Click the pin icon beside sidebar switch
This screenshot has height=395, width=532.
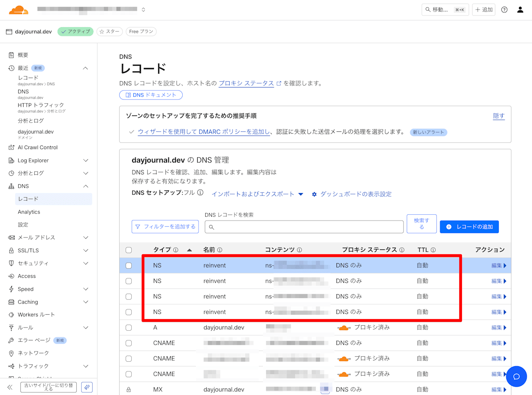(x=87, y=387)
